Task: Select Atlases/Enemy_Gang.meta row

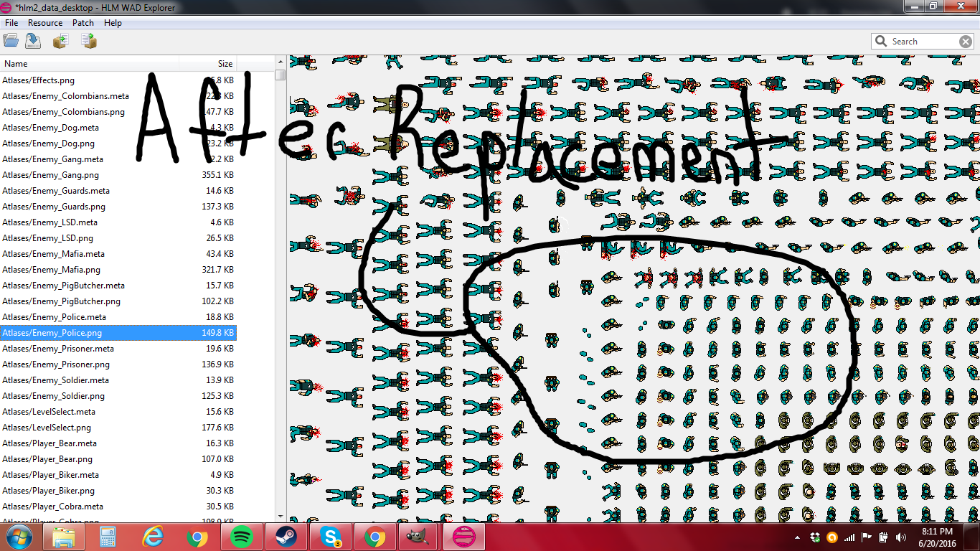Action: [118, 159]
